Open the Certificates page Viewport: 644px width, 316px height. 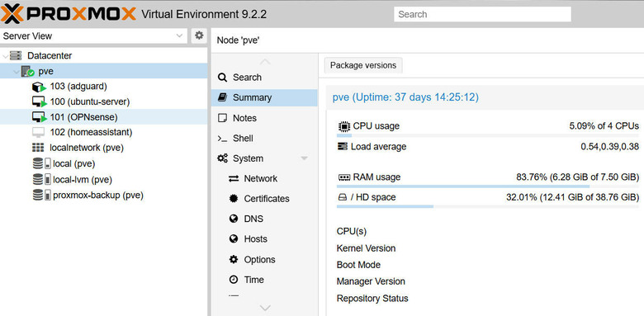(x=264, y=199)
